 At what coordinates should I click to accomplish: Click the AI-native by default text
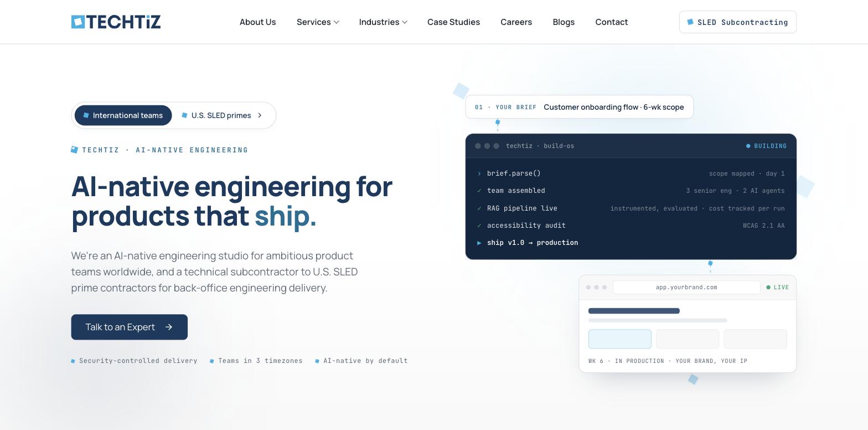pyautogui.click(x=365, y=361)
